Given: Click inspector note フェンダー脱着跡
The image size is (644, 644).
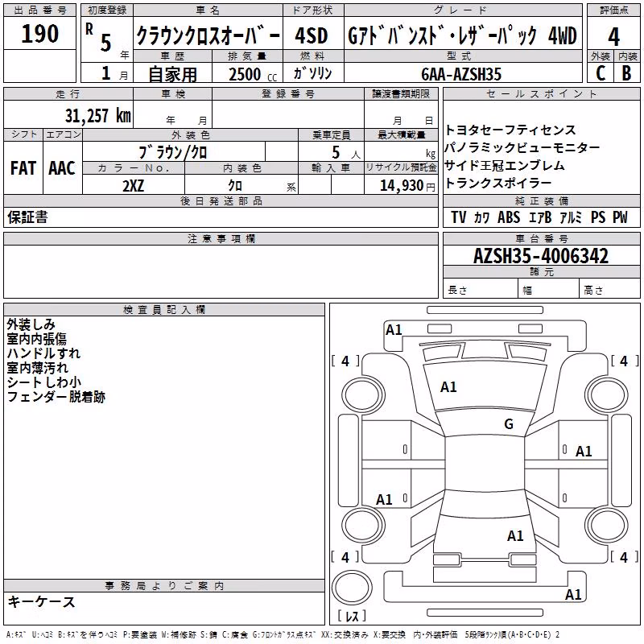Looking at the screenshot, I should point(56,397).
